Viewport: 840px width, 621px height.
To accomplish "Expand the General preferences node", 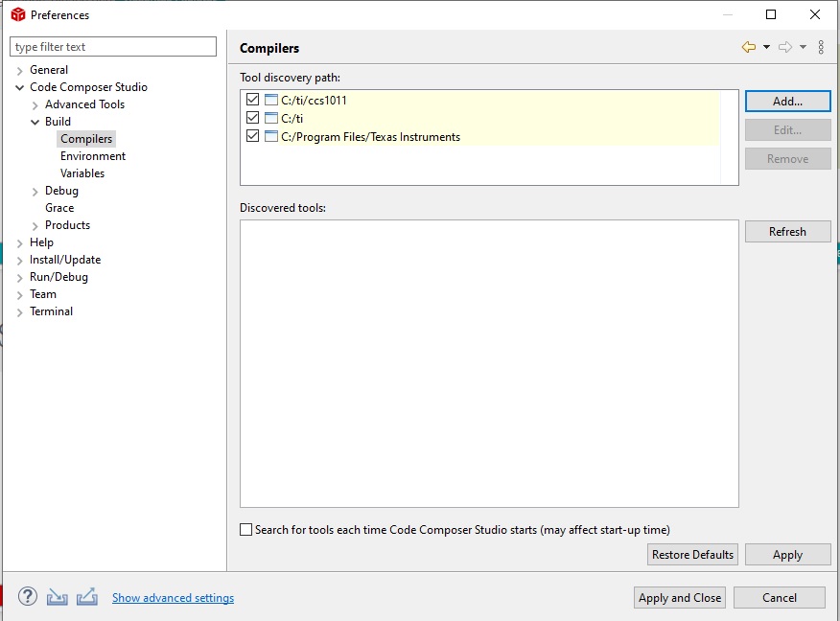I will (20, 70).
